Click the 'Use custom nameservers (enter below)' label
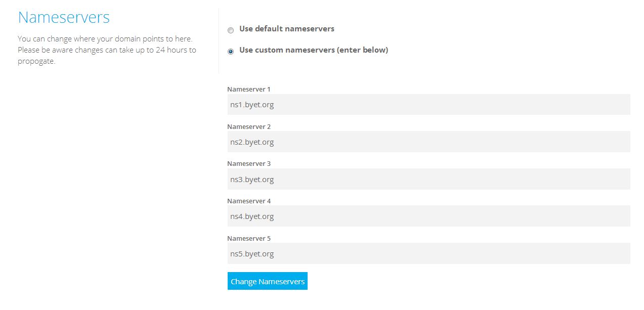 (x=313, y=50)
